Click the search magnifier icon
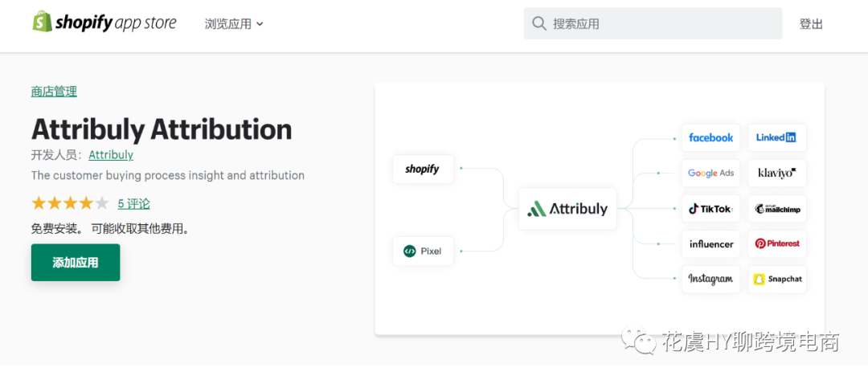The image size is (868, 380). [538, 23]
